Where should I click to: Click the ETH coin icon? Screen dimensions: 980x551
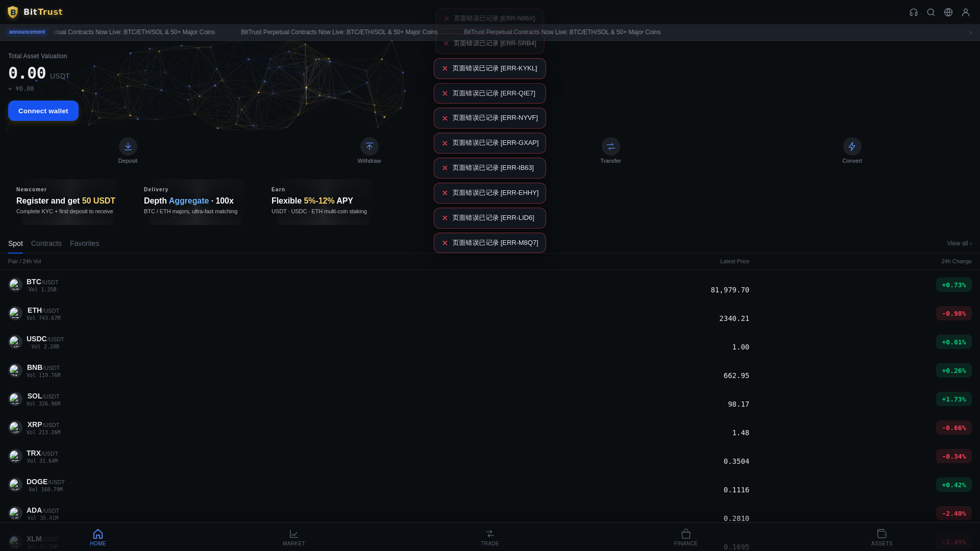[15, 313]
